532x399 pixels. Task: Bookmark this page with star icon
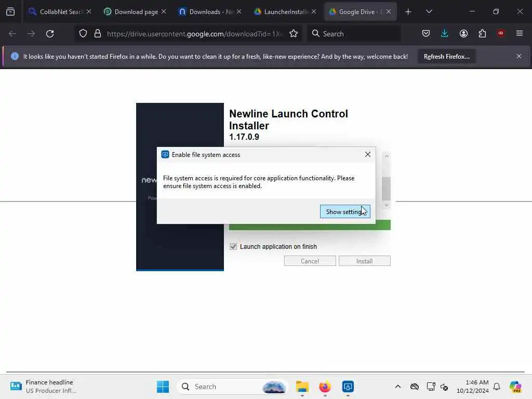tap(294, 34)
